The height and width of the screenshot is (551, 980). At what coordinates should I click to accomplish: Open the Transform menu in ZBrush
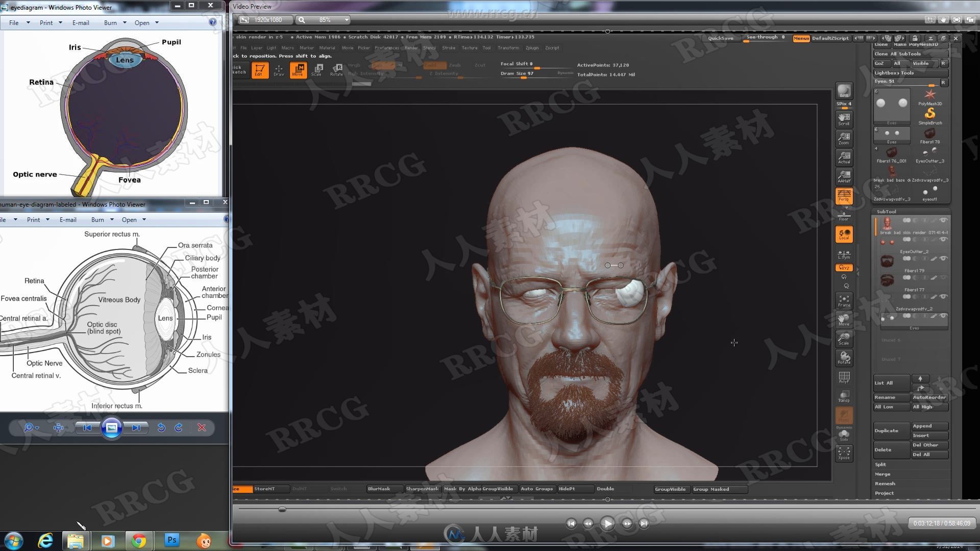click(508, 48)
